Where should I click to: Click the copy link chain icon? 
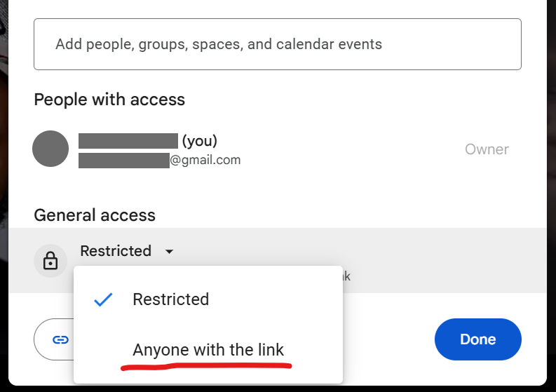click(60, 339)
